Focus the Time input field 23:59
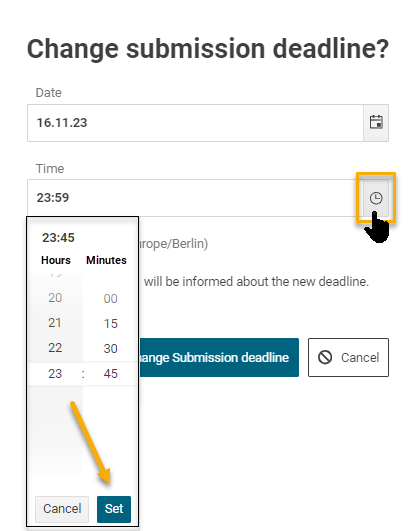Viewport: 414px width, 531px height. [x=195, y=198]
